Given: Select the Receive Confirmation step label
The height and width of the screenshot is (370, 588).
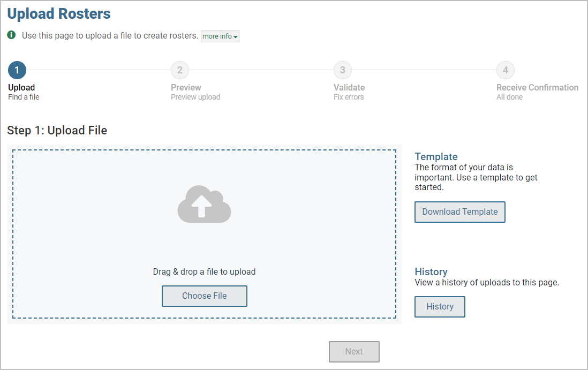Looking at the screenshot, I should pyautogui.click(x=537, y=87).
